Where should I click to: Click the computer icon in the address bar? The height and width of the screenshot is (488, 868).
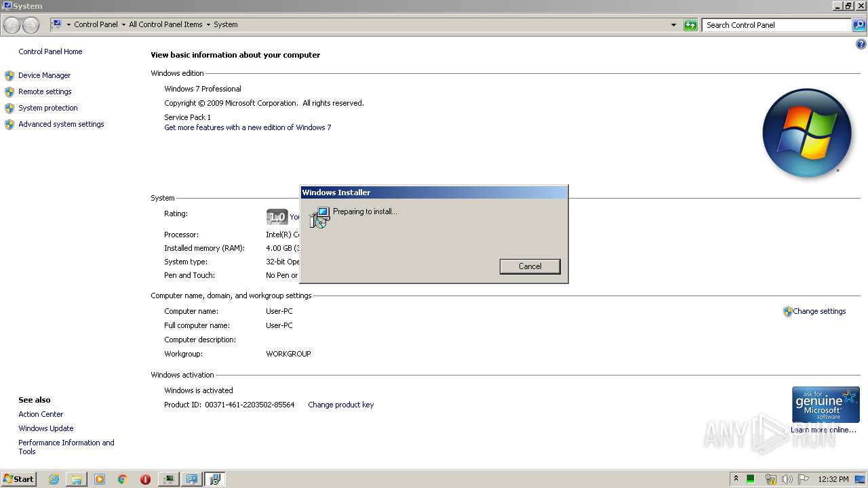pyautogui.click(x=57, y=24)
